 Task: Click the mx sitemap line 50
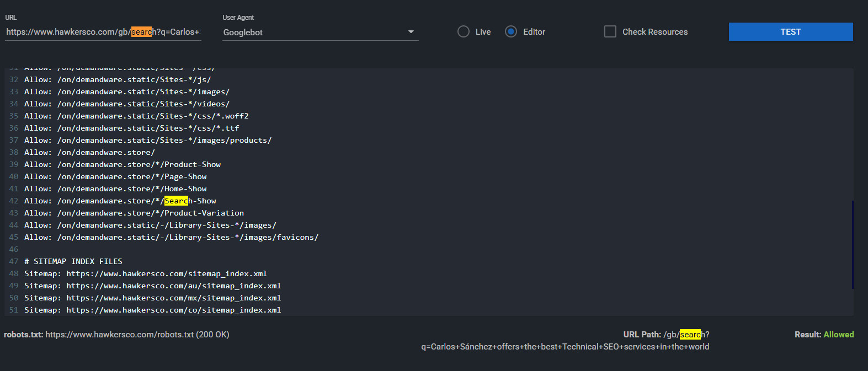tap(152, 298)
